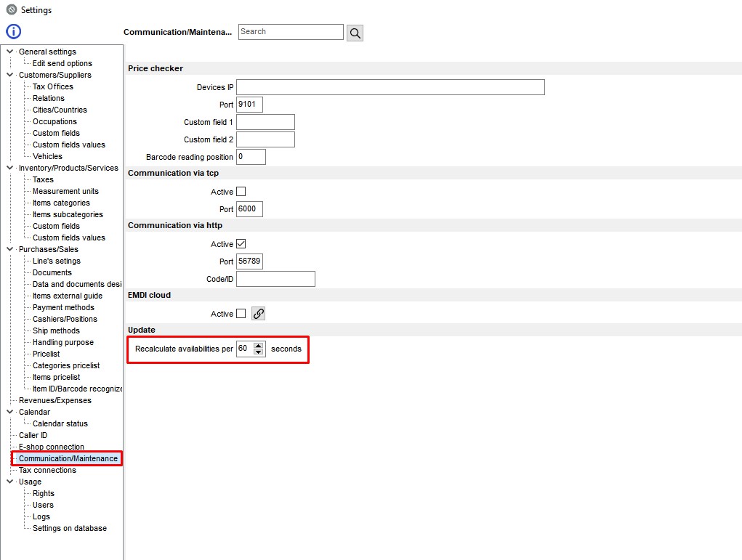
Task: Enable the EMDI cloud Active checkbox
Action: 241,313
